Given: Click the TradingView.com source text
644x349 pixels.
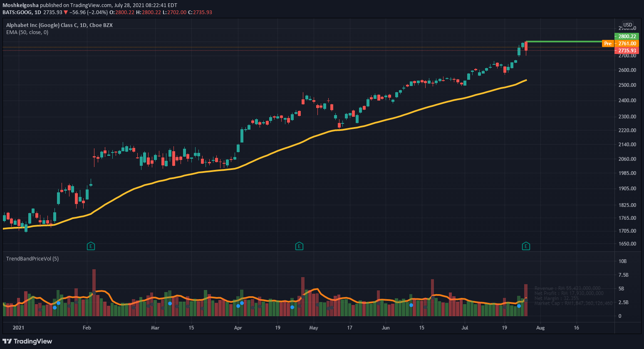Looking at the screenshot, I should point(92,5).
